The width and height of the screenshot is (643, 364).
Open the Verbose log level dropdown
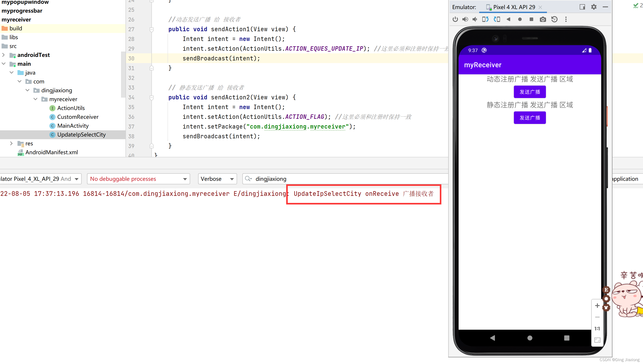coord(217,179)
